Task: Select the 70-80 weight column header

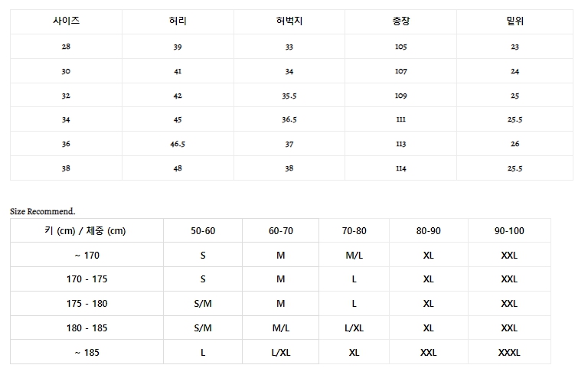Action: click(354, 230)
